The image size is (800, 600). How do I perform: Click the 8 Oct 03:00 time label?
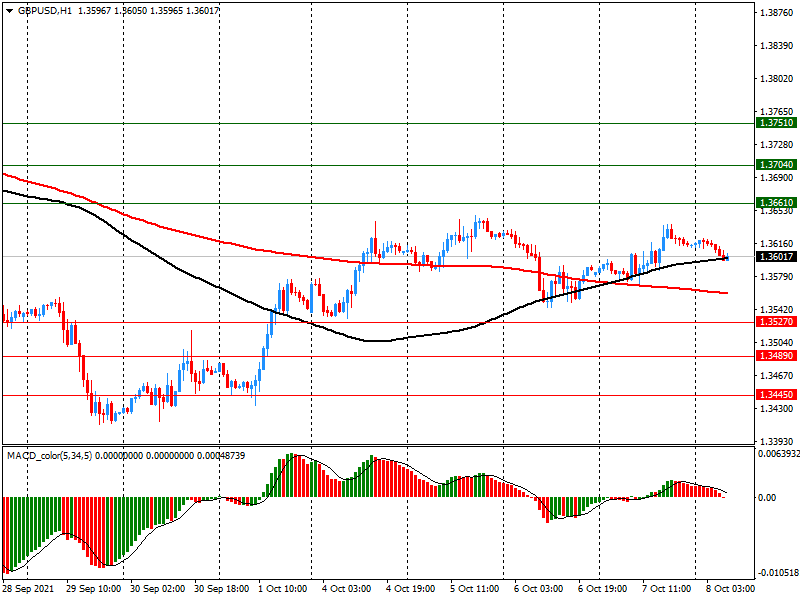(x=730, y=589)
